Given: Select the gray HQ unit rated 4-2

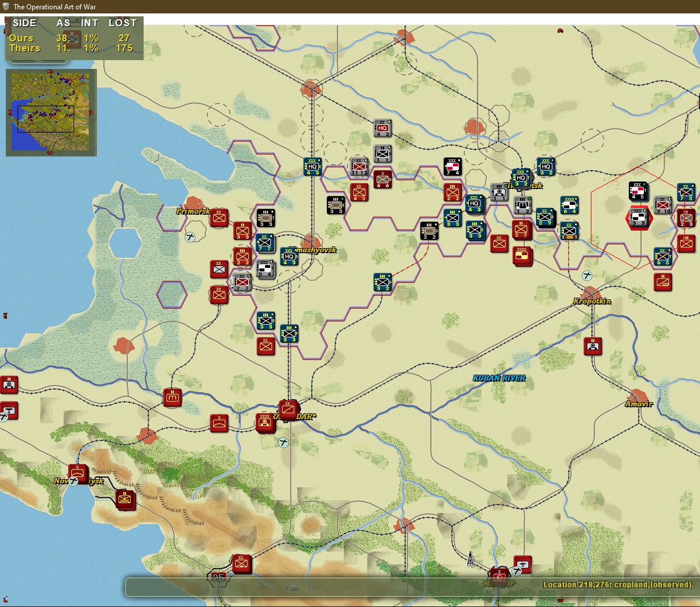Looking at the screenshot, I should click(x=382, y=128).
